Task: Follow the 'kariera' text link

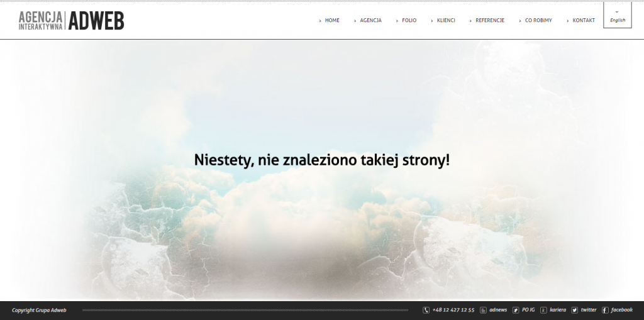Action: click(558, 310)
